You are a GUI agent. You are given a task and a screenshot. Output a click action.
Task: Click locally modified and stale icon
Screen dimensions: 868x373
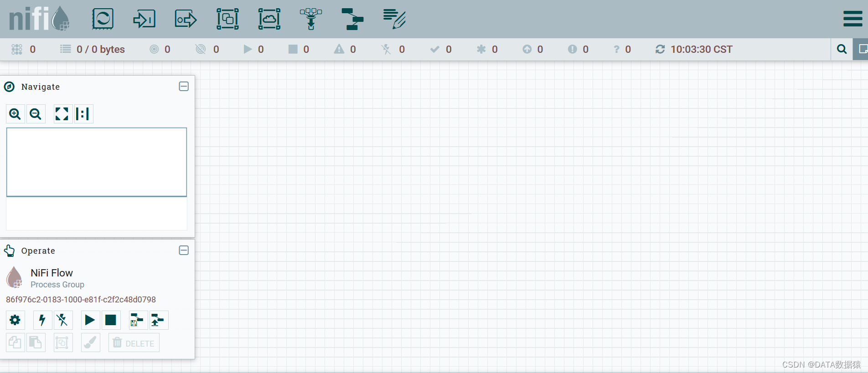573,49
